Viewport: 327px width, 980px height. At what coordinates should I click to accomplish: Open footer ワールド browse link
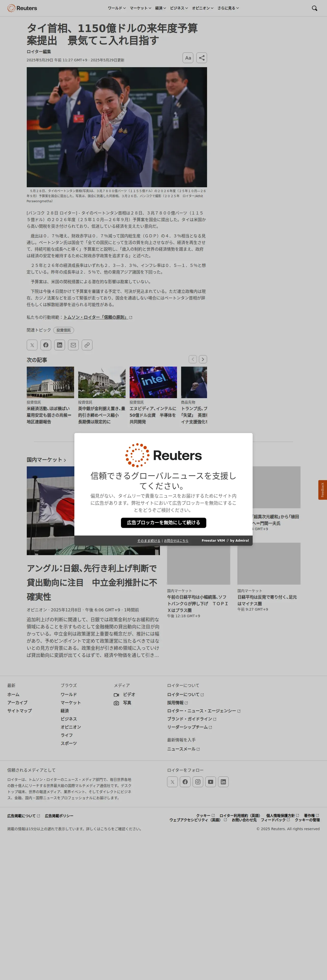tap(69, 695)
